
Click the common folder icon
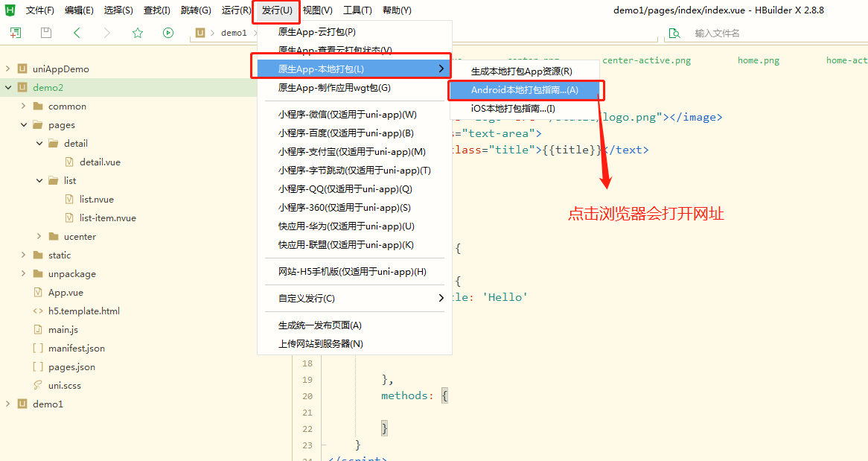(38, 106)
